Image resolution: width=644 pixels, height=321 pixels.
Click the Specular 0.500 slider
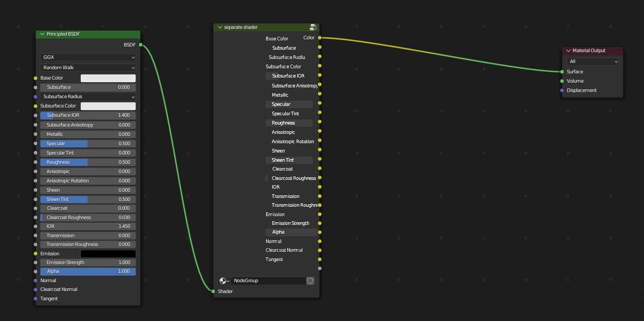(x=88, y=144)
